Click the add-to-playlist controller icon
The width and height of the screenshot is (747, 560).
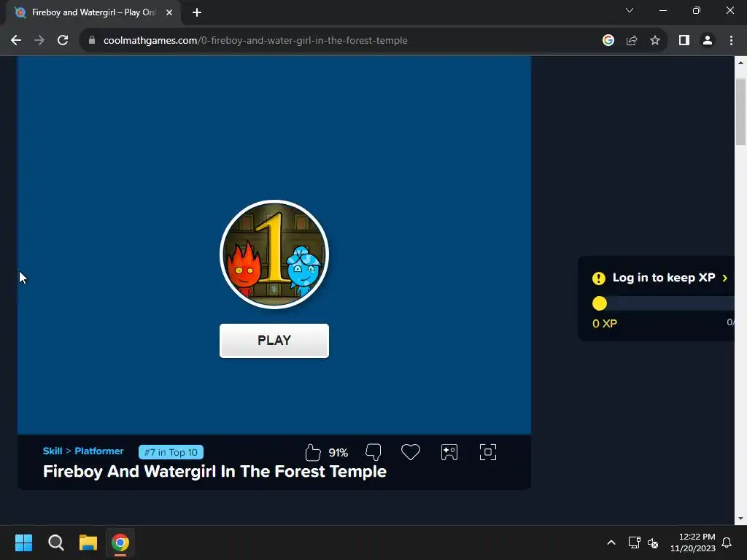tap(449, 452)
